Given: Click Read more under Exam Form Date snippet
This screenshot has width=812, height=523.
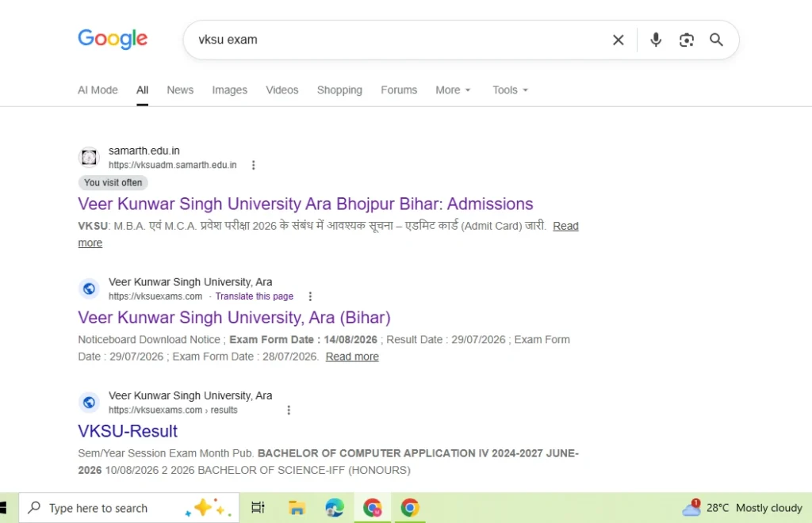Looking at the screenshot, I should (x=352, y=357).
